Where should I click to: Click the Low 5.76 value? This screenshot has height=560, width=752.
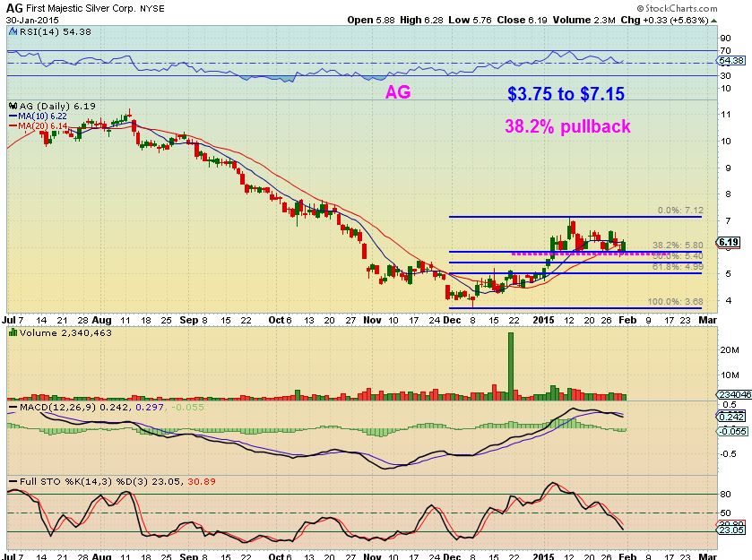click(x=471, y=20)
